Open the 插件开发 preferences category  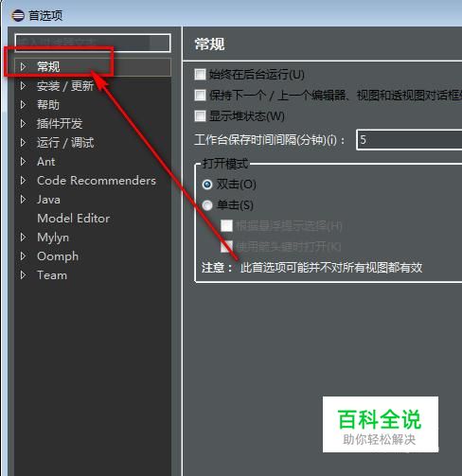click(60, 123)
